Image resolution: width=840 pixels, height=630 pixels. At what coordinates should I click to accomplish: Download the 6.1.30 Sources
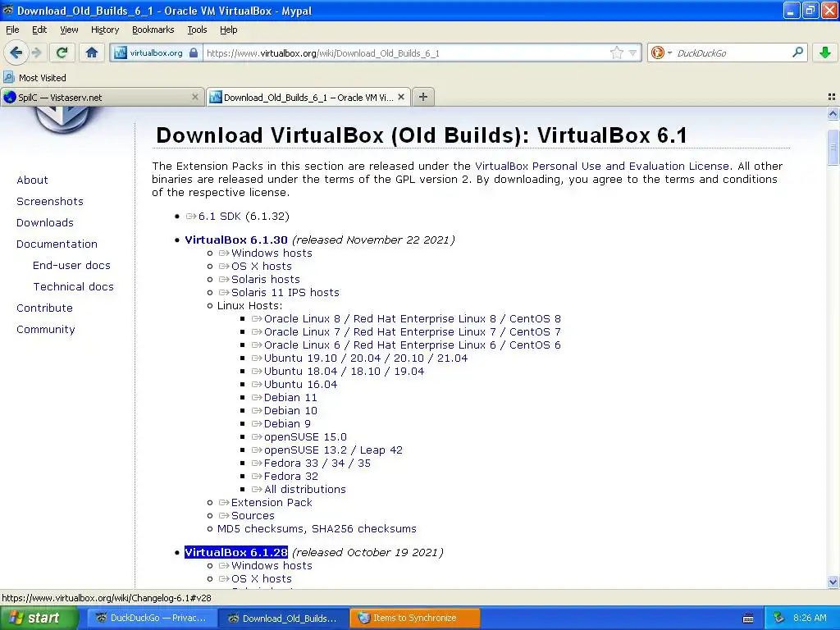coord(253,516)
